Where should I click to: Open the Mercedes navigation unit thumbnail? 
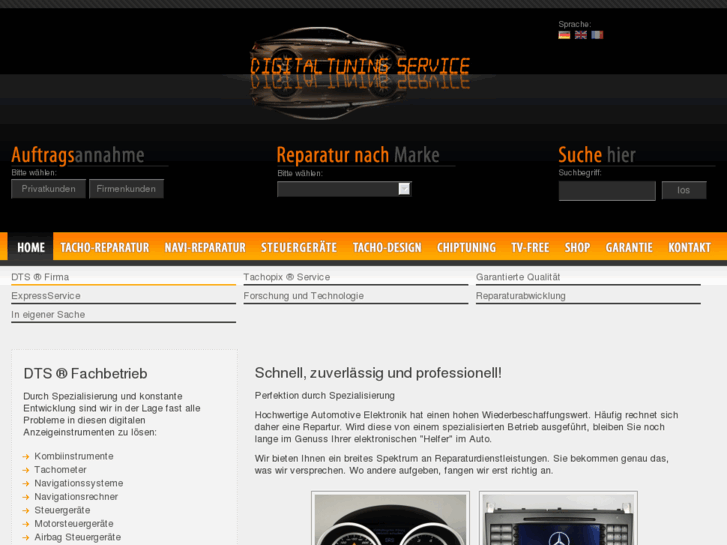(x=558, y=519)
